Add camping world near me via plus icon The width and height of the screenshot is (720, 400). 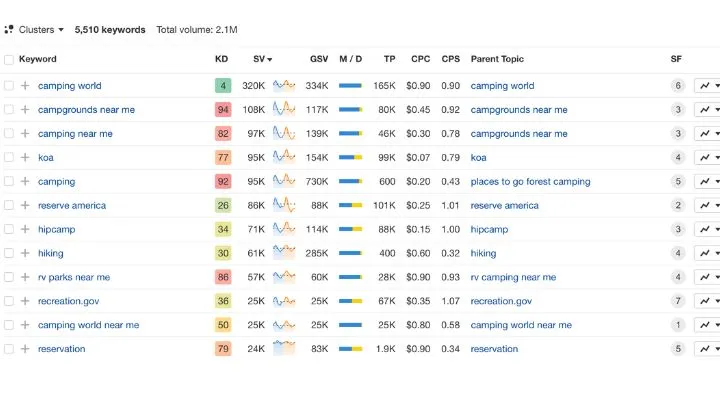click(25, 325)
